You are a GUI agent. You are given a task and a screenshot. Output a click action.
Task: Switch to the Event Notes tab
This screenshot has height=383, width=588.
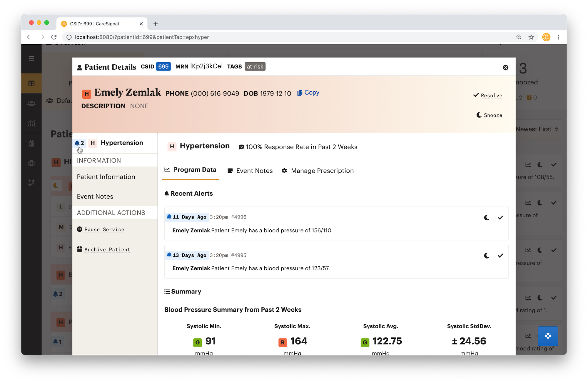tap(250, 171)
